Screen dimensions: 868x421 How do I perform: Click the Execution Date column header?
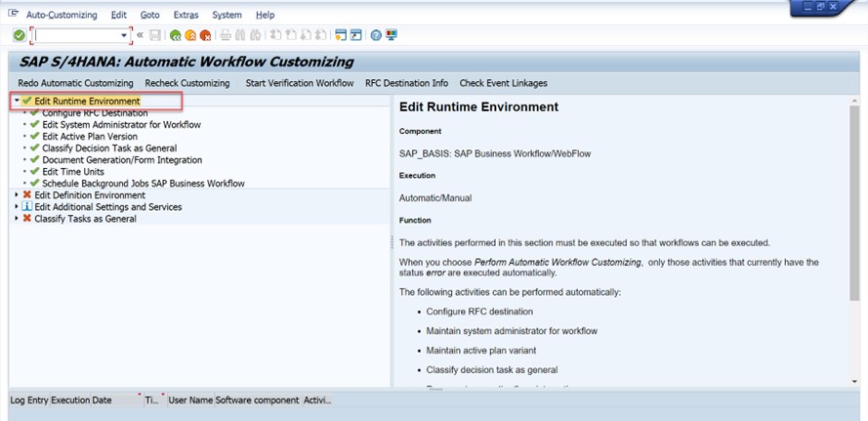(97, 400)
